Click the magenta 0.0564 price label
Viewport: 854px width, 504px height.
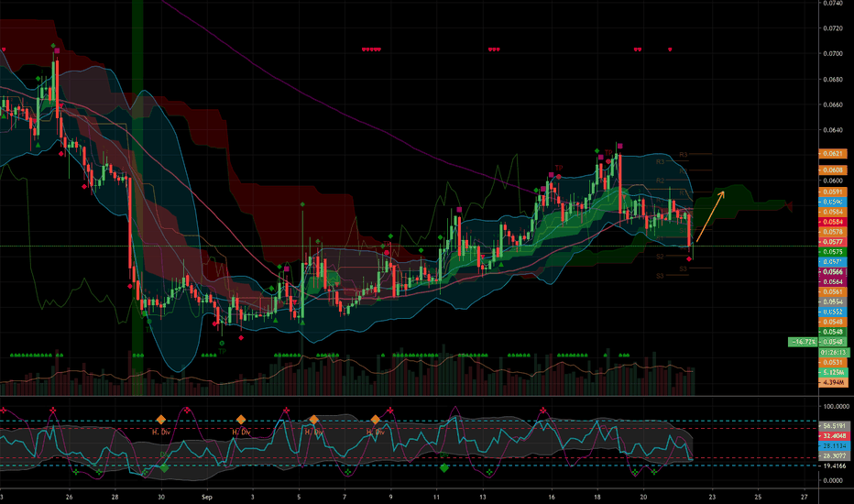(833, 281)
